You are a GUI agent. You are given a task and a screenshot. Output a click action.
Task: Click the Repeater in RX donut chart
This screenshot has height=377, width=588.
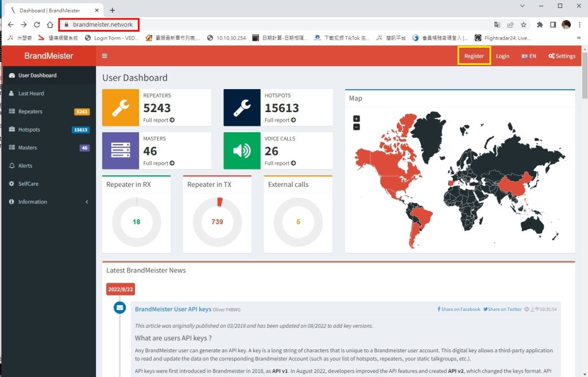(x=137, y=222)
